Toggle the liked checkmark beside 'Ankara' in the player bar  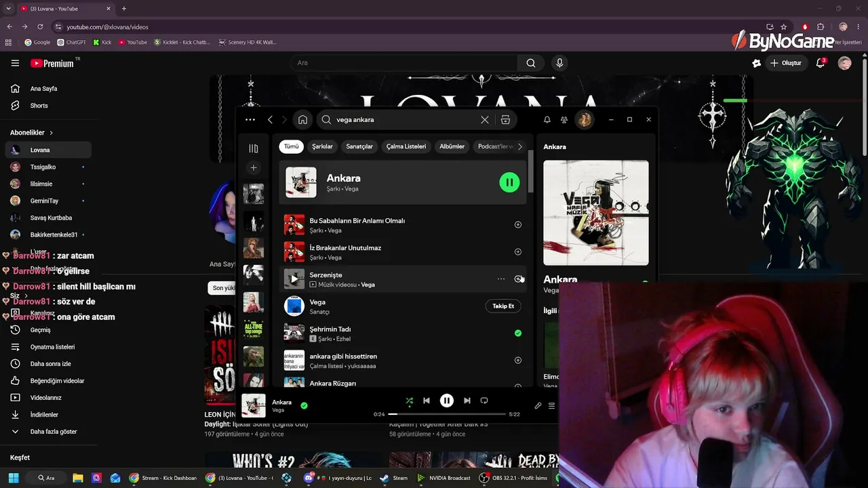pyautogui.click(x=304, y=405)
